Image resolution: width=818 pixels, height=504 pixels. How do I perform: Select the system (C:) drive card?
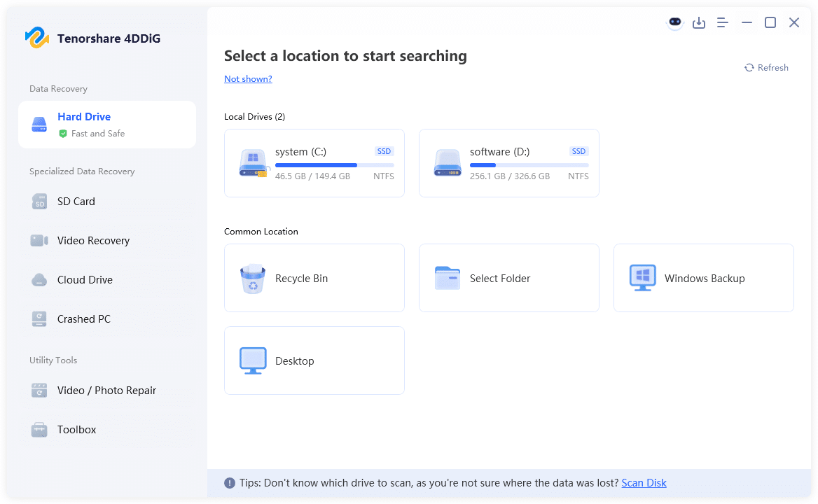314,163
